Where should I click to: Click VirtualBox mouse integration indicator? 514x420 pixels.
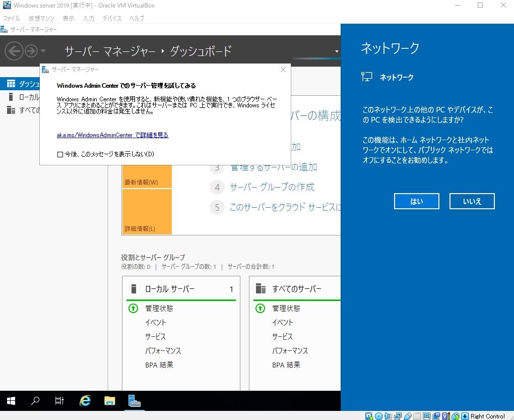coord(456,416)
